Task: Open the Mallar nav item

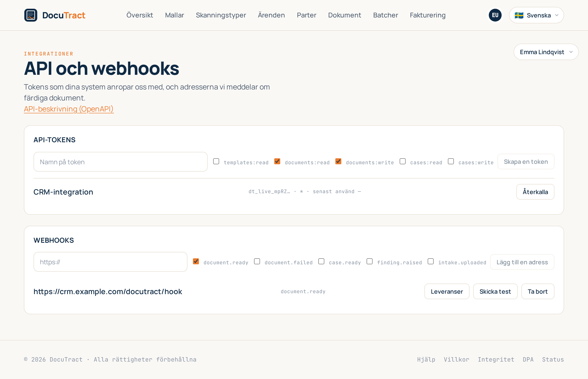Action: [174, 15]
